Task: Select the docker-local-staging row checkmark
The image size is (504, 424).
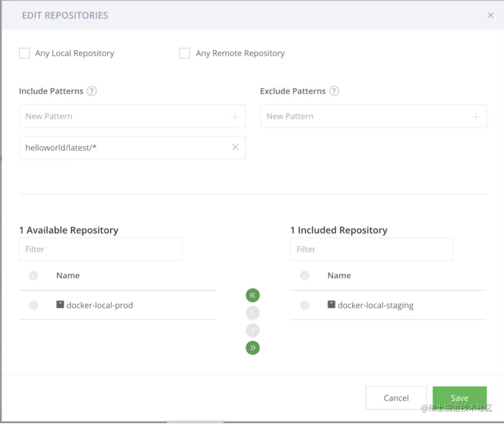Action: pyautogui.click(x=305, y=305)
